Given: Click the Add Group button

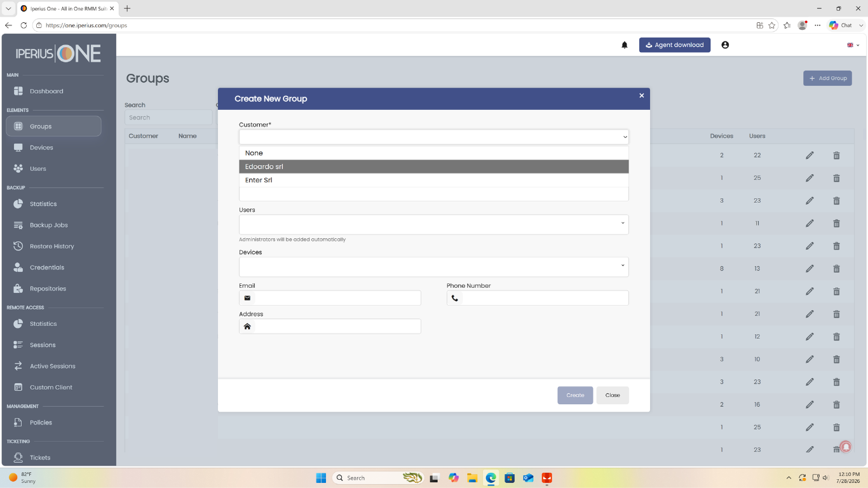Looking at the screenshot, I should [x=827, y=78].
